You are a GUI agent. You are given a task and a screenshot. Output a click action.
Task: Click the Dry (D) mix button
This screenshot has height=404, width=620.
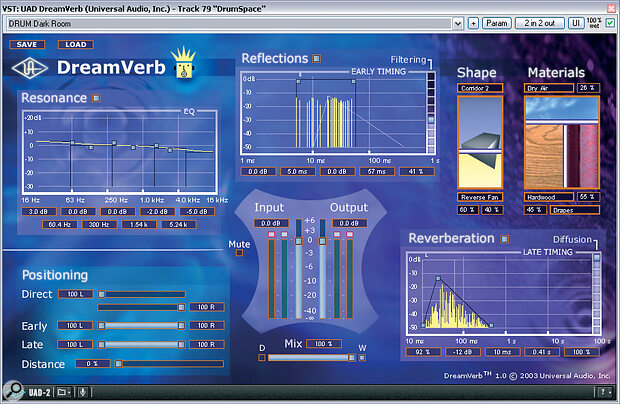pyautogui.click(x=261, y=358)
